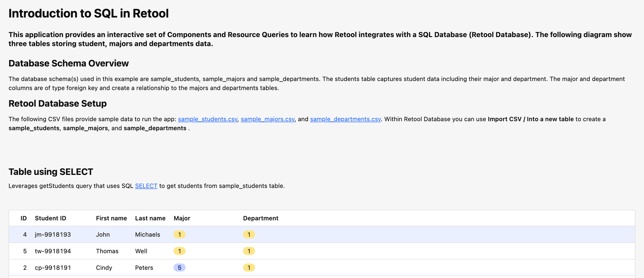
Task: Open the sample_departments.csv link
Action: point(345,119)
